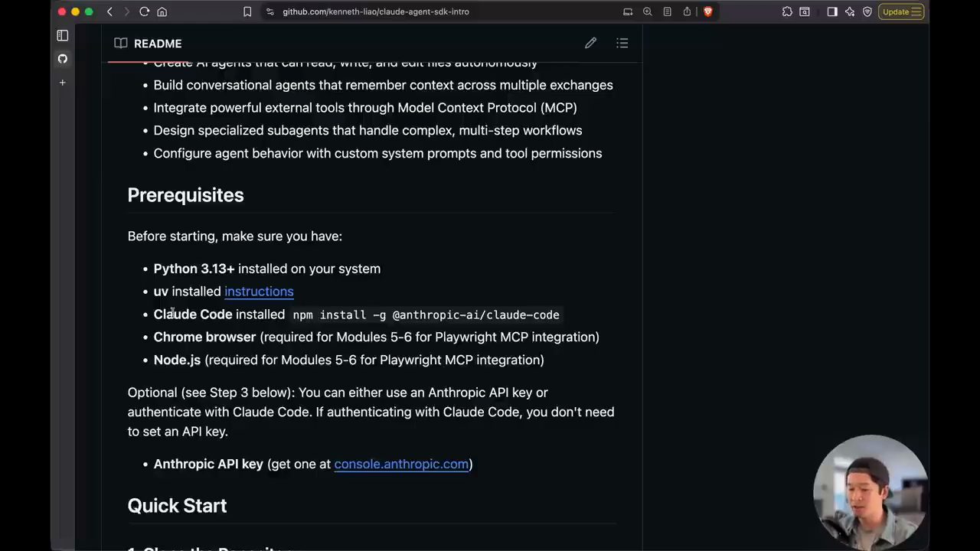Open the extensions puzzle icon
This screenshot has height=551, width=980.
(787, 11)
